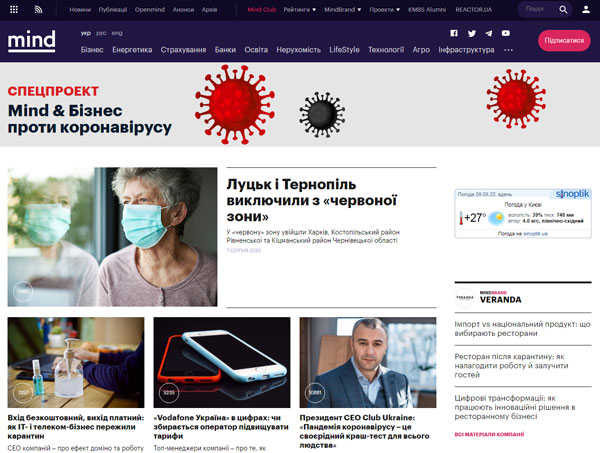The image size is (600, 453).
Task: Open the Луцьк і Тернопіль headline
Action: (311, 200)
